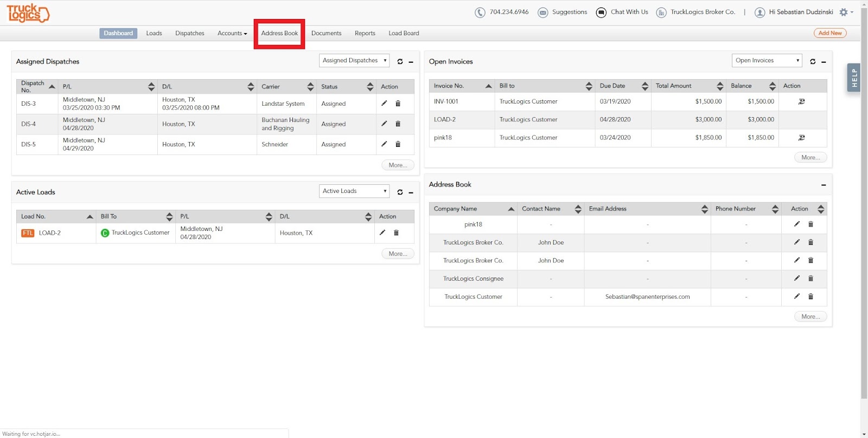Open the Open Invoices dropdown
Image resolution: width=868 pixels, height=438 pixels.
767,61
